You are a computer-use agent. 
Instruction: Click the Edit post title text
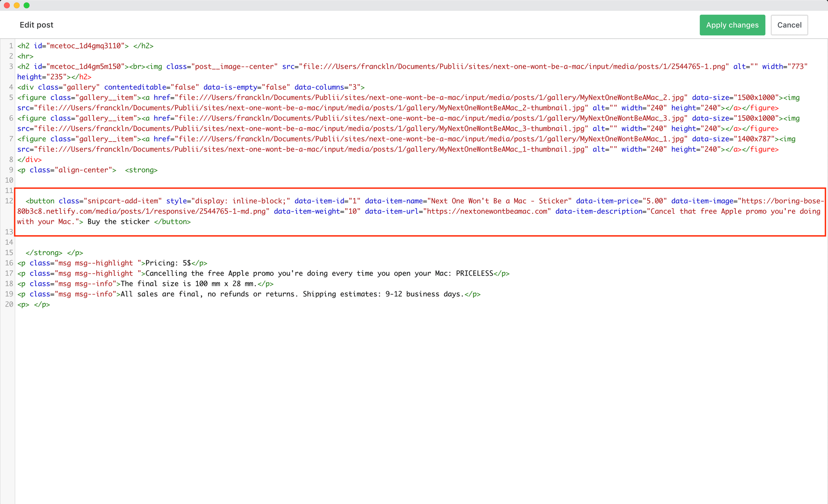[x=36, y=25]
